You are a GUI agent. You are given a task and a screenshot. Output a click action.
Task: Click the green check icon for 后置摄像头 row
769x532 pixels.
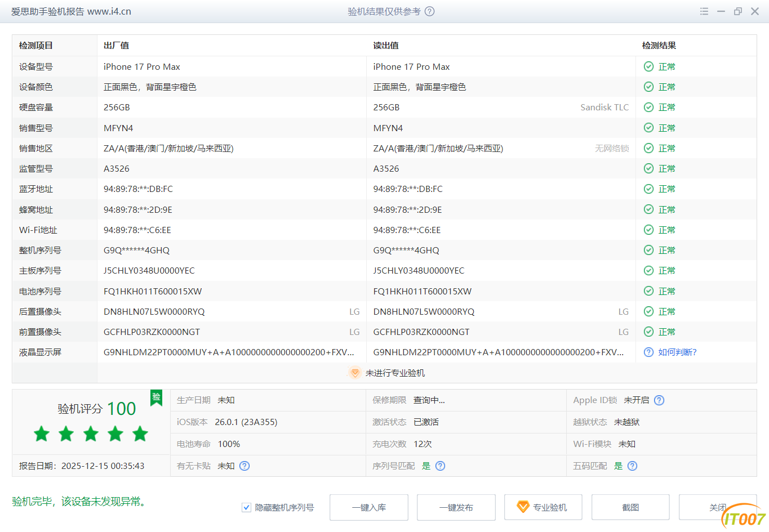point(649,311)
